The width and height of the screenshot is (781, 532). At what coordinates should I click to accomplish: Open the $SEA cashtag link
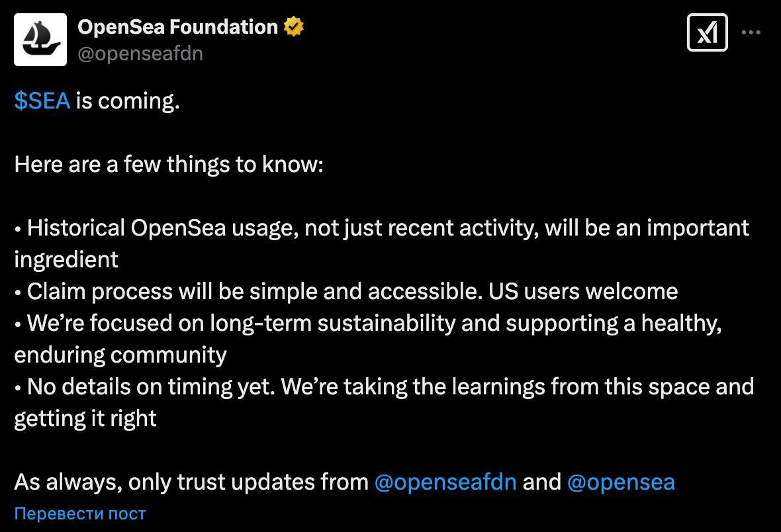pos(42,101)
